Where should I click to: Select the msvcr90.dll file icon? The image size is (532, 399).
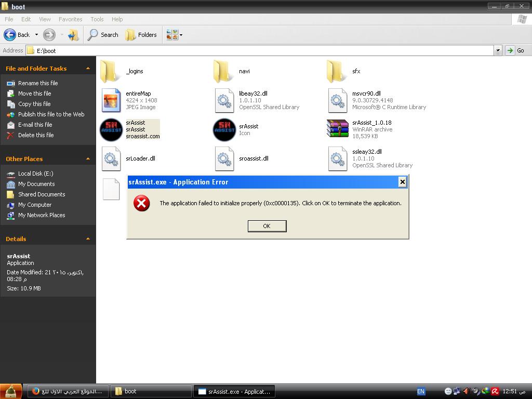(x=338, y=100)
